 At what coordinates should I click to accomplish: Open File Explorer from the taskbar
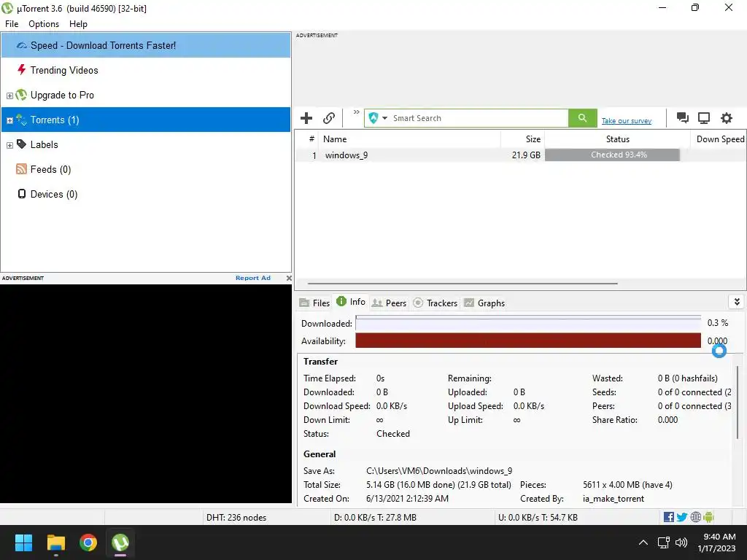pos(55,542)
